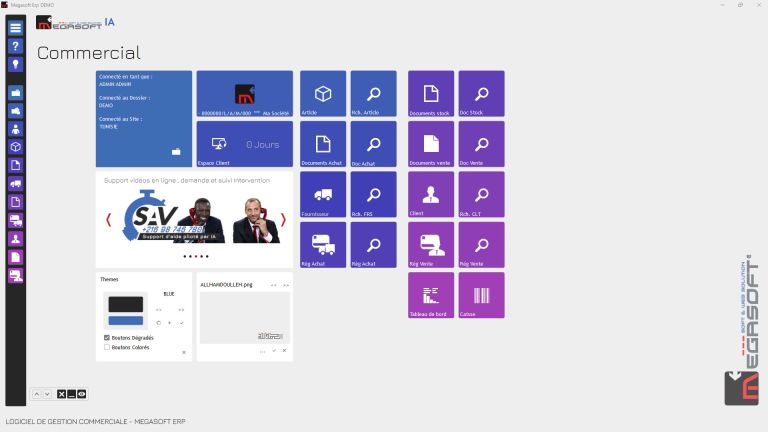Image resolution: width=768 pixels, height=432 pixels.
Task: Open the blue Règ Achat payment tile
Action: click(323, 245)
